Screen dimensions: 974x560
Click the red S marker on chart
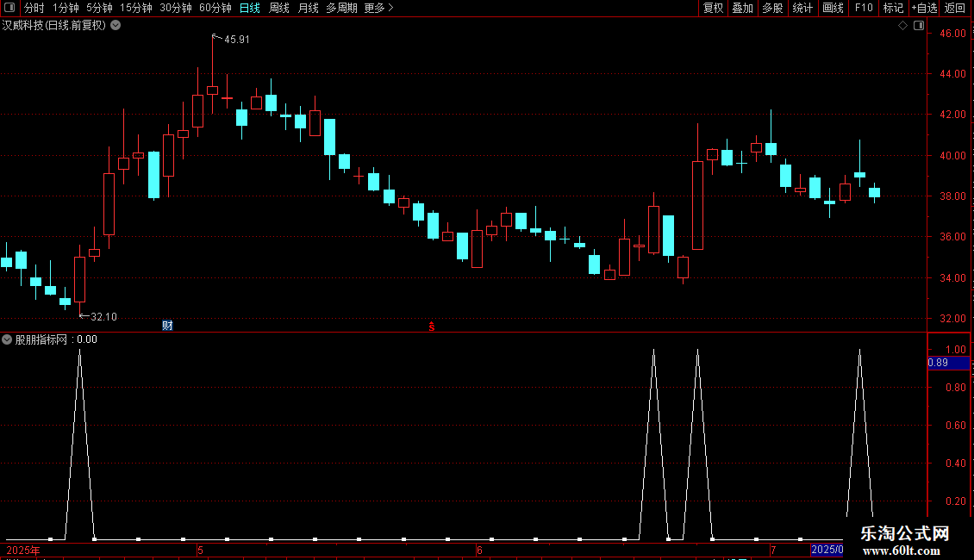tap(432, 327)
